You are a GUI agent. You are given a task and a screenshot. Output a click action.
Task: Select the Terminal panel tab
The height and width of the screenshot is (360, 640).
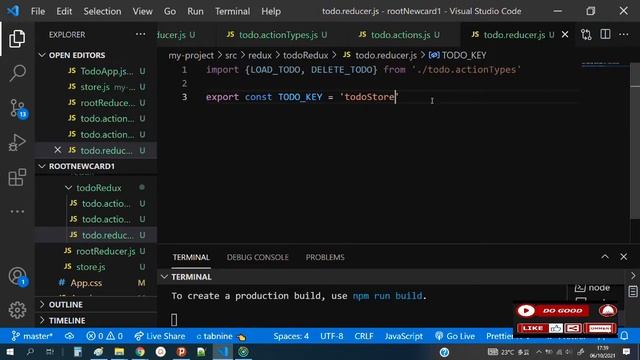191,257
